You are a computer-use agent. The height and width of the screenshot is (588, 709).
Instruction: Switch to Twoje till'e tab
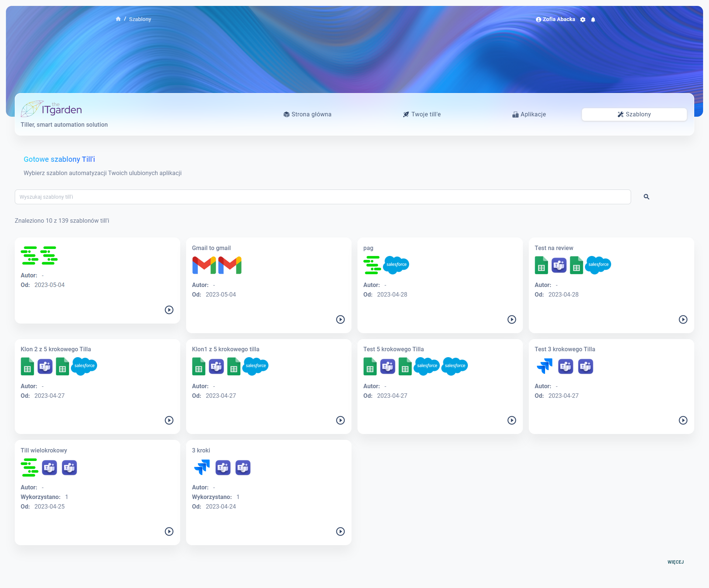tap(422, 114)
